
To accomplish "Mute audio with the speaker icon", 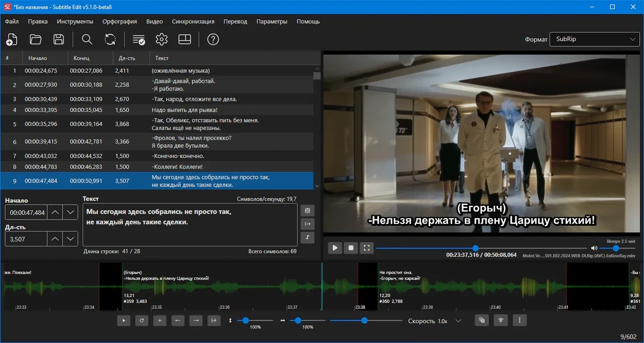I will [x=594, y=248].
